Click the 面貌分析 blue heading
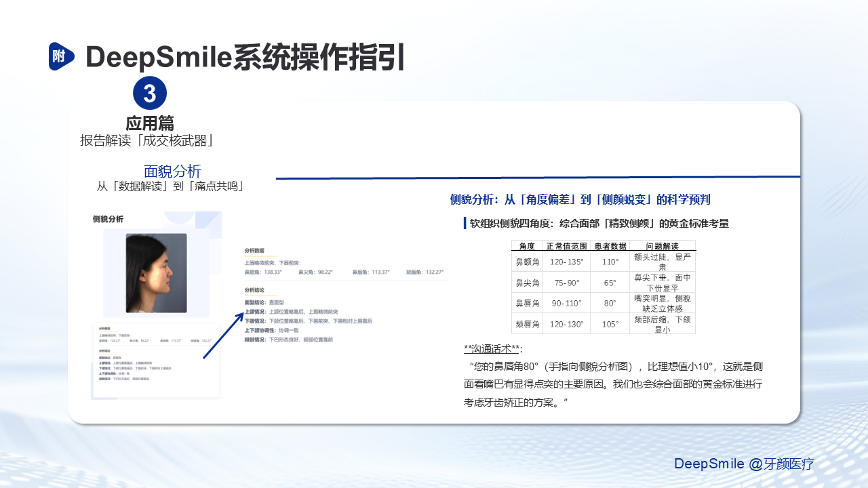 click(172, 171)
